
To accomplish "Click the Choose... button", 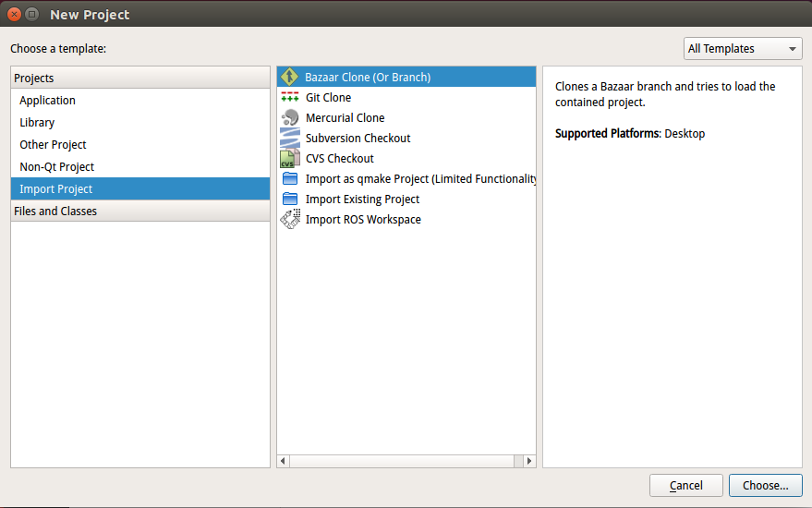I will [766, 485].
